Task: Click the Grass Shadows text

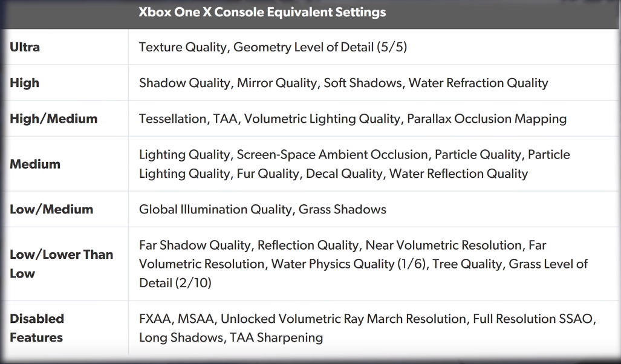Action: (342, 209)
